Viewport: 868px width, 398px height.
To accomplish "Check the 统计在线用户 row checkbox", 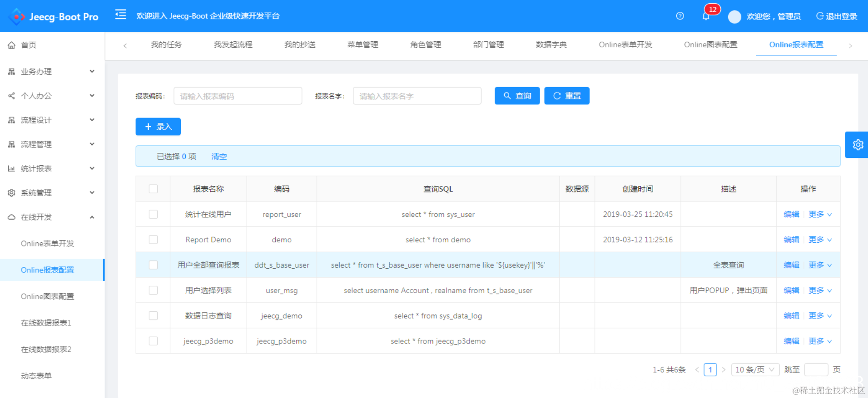I will coord(153,214).
